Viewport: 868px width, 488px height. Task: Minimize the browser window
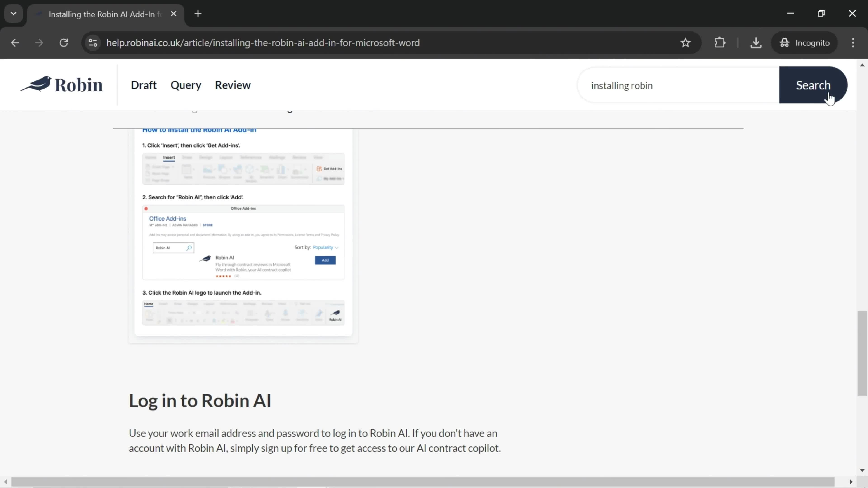click(x=790, y=14)
